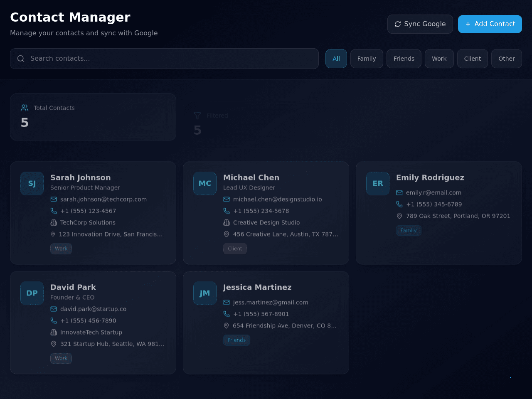Open the JM avatar for Jessica Martinez

click(x=205, y=293)
